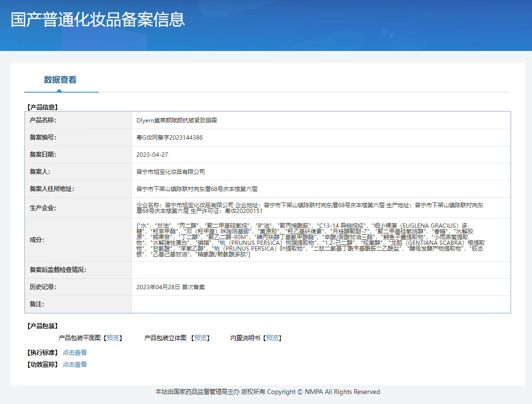
Task: Click the 【产品信息】 section heading
Action: pos(42,107)
